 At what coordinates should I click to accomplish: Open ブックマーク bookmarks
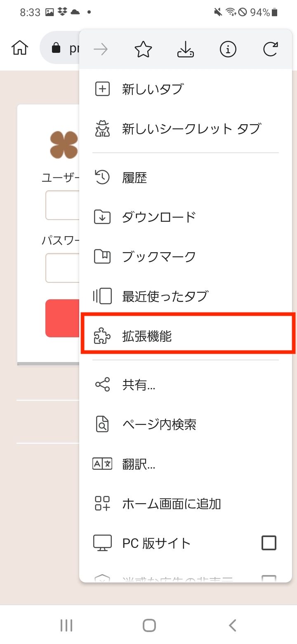click(159, 257)
